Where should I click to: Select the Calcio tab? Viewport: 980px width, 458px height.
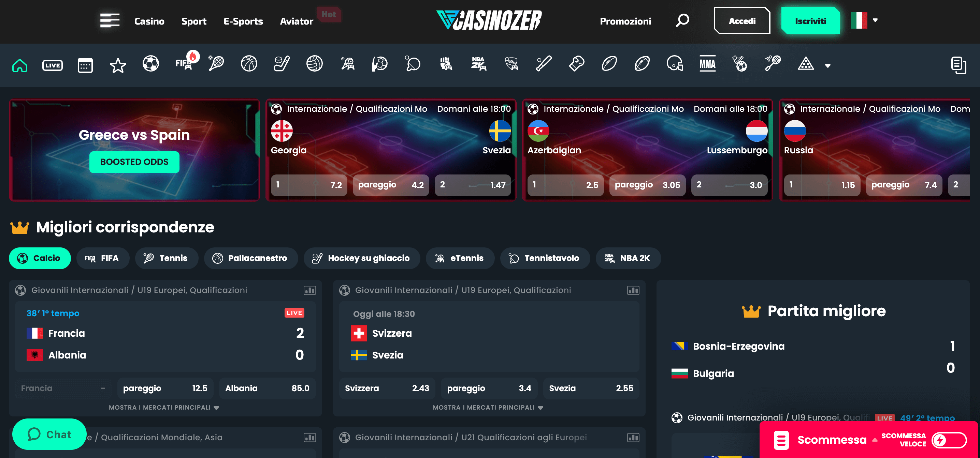pyautogui.click(x=40, y=258)
